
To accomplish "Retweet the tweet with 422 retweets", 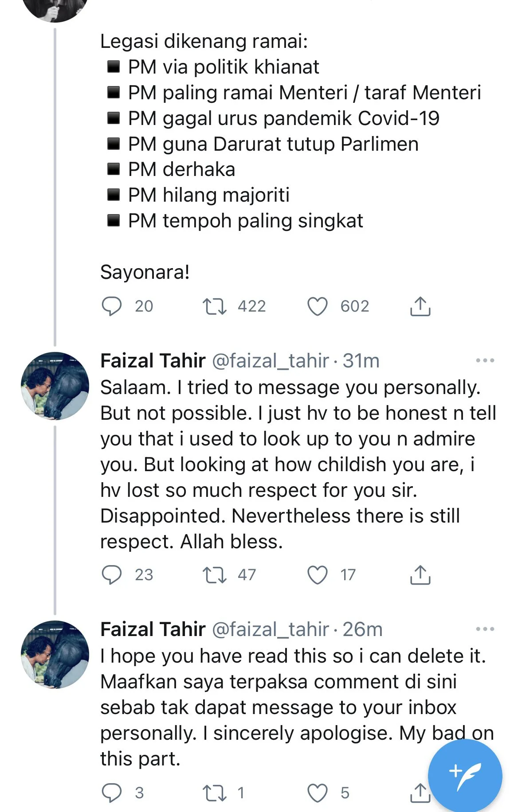I will [x=214, y=306].
